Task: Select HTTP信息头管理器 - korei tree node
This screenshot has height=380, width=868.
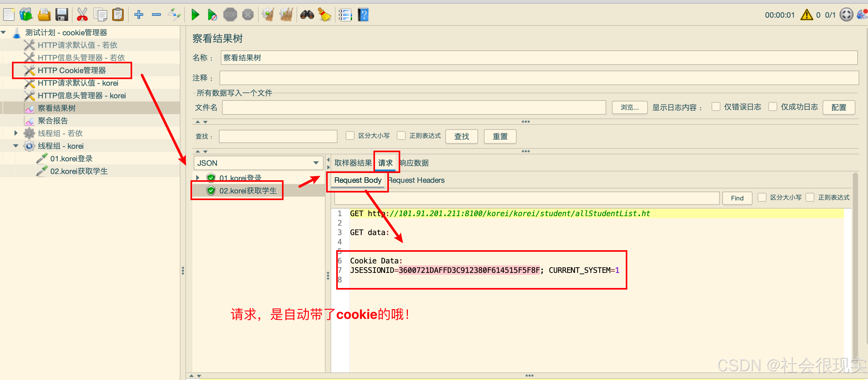Action: (82, 95)
